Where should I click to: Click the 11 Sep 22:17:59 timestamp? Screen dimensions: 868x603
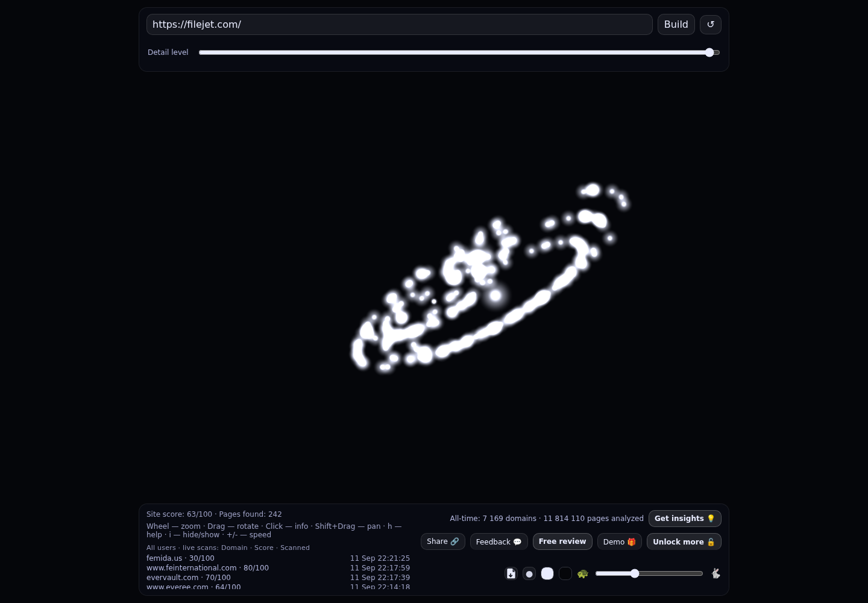[380, 568]
